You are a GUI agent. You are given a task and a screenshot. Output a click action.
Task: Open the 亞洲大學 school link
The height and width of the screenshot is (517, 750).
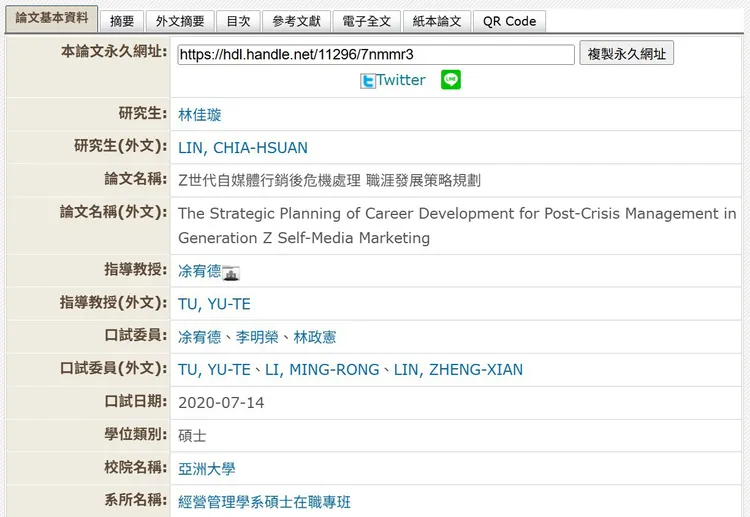[x=207, y=469]
